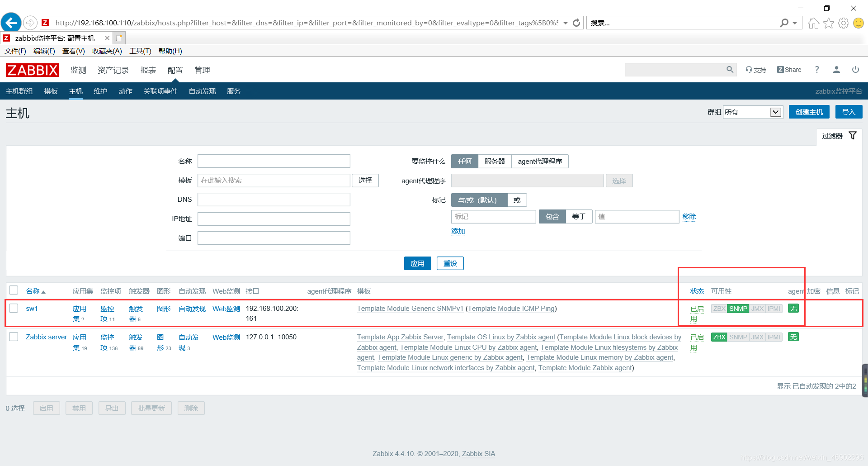The image size is (868, 466).
Task: Click into the 标记 tag name field
Action: (494, 217)
